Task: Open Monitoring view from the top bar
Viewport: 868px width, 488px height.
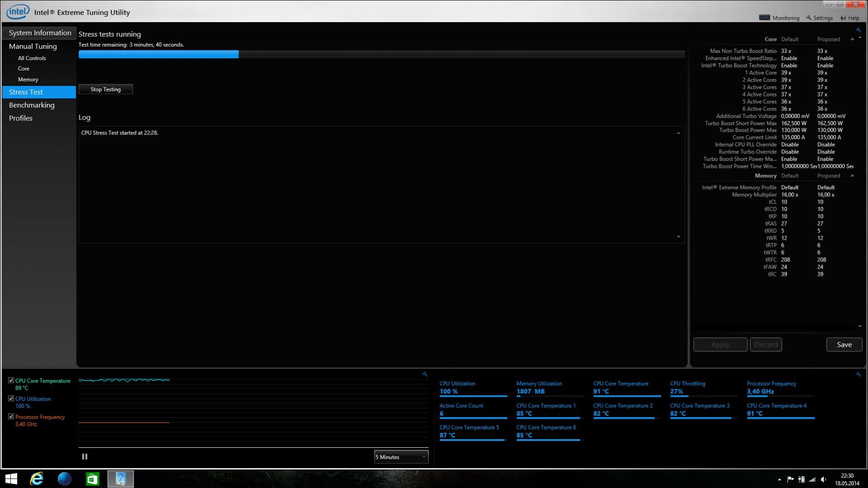Action: click(x=779, y=18)
